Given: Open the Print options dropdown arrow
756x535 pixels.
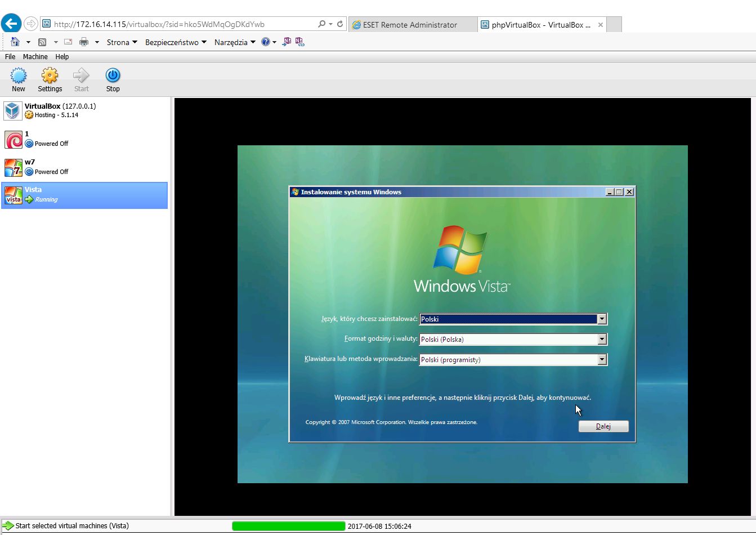Looking at the screenshot, I should pos(97,42).
